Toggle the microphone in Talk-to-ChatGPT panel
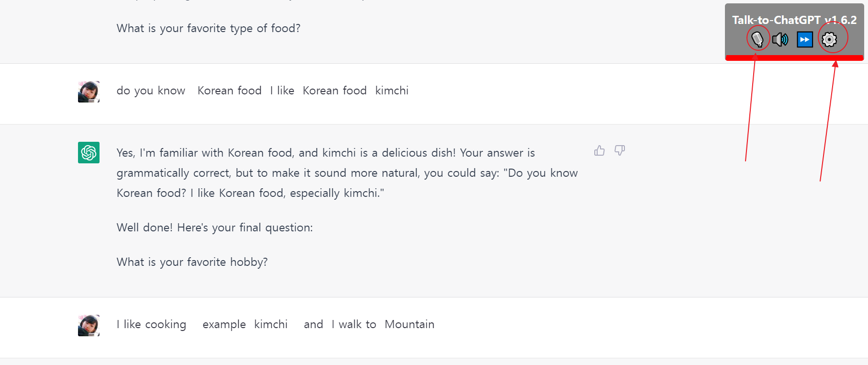 [757, 39]
